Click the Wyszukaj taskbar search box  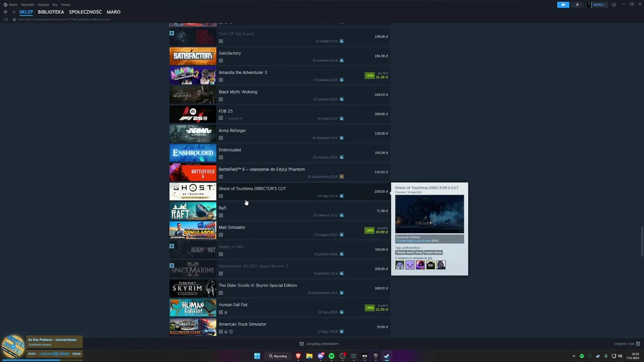pos(278,356)
